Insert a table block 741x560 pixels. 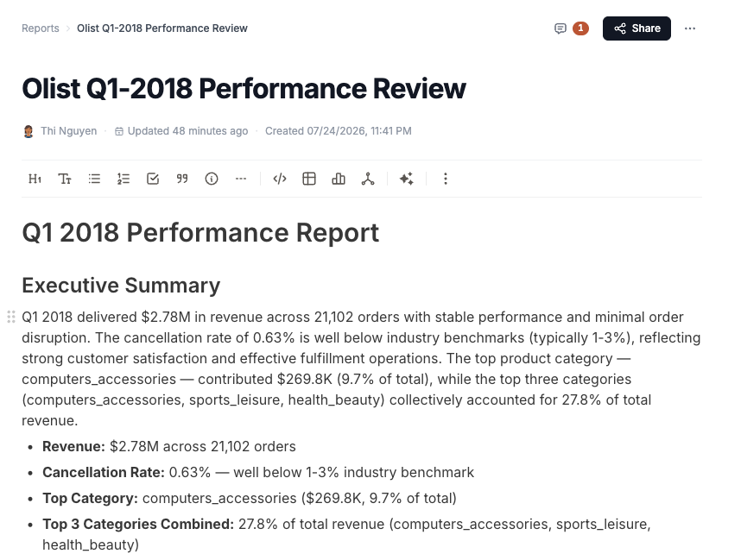(309, 179)
